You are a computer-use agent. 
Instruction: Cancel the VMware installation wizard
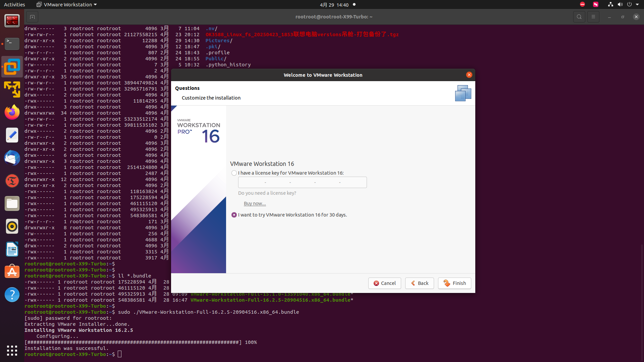pos(384,283)
